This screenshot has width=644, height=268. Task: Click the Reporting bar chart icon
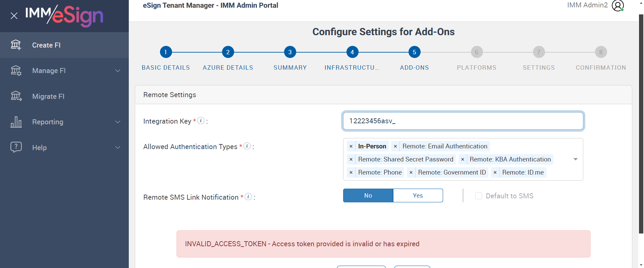[16, 122]
